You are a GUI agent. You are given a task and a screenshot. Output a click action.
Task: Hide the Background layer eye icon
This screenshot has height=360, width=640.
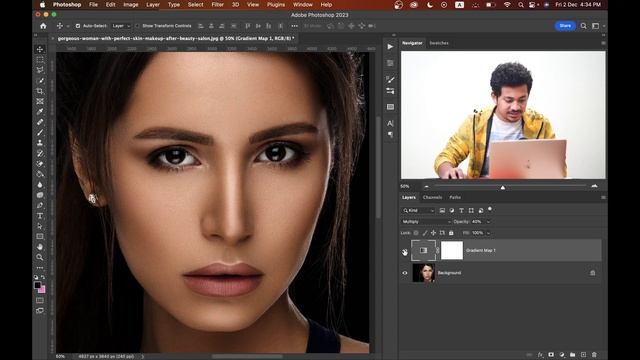405,273
